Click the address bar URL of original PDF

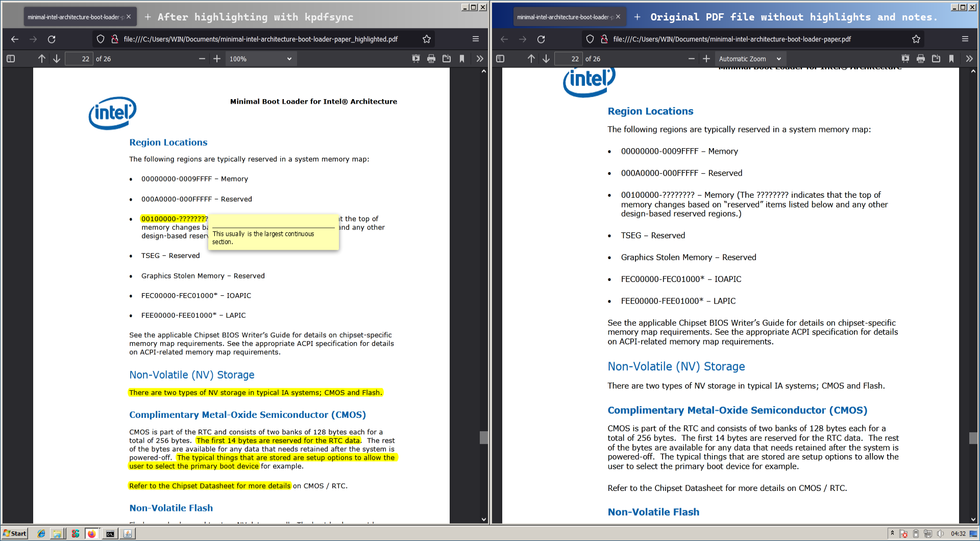[x=732, y=39]
